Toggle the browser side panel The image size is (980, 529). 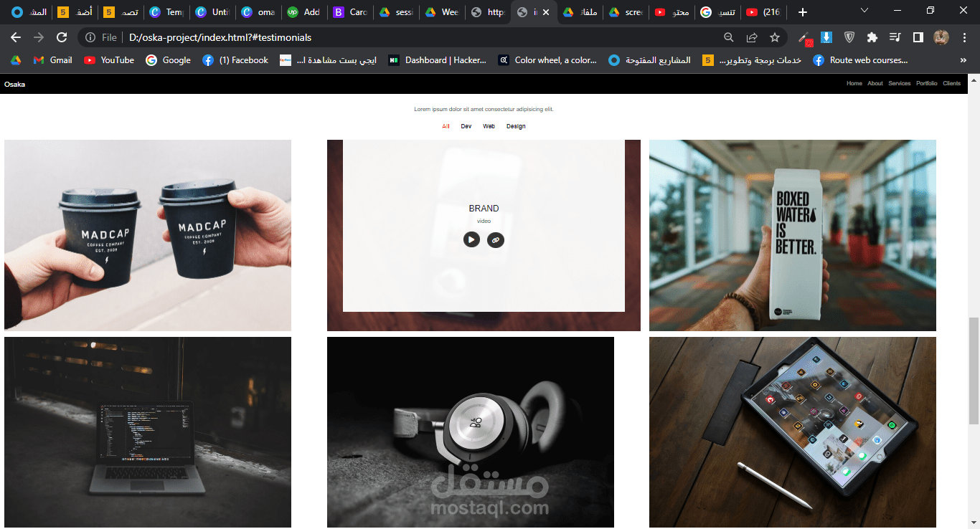[x=918, y=37]
